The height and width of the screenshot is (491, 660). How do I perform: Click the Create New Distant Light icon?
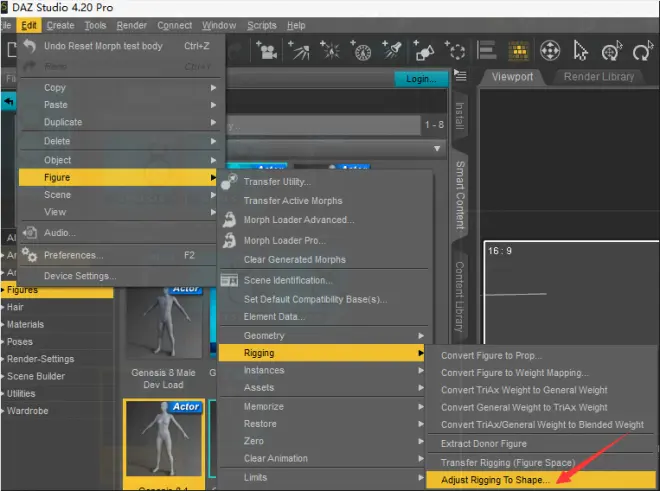(x=299, y=51)
